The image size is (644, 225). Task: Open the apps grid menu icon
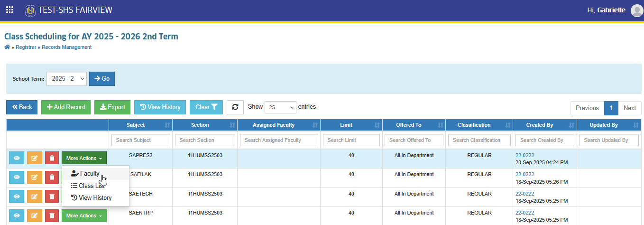(9, 10)
